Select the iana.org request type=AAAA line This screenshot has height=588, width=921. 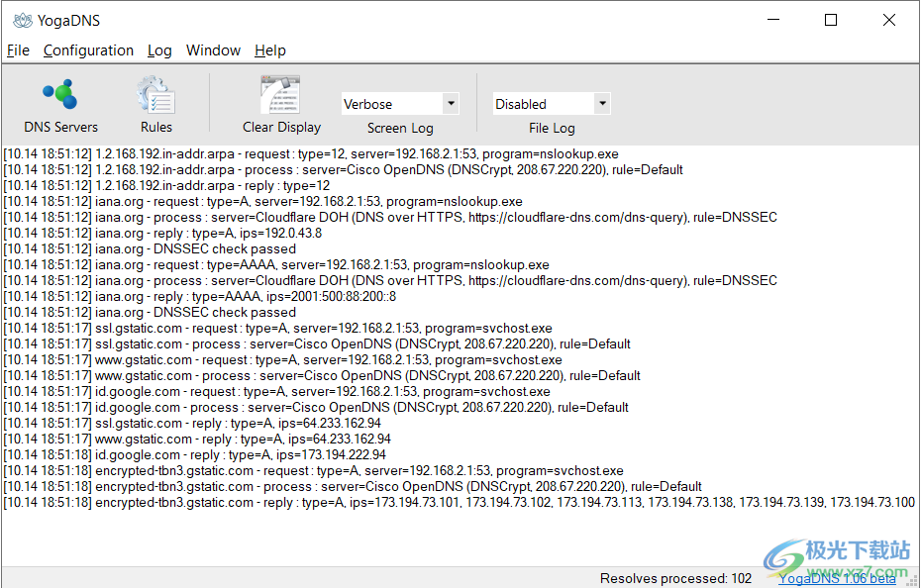click(276, 265)
